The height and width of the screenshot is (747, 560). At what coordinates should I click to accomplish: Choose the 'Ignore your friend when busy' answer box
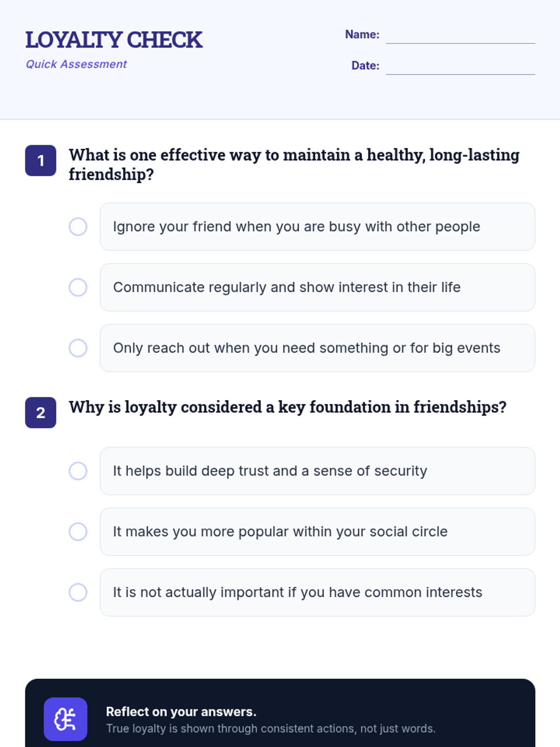(317, 227)
